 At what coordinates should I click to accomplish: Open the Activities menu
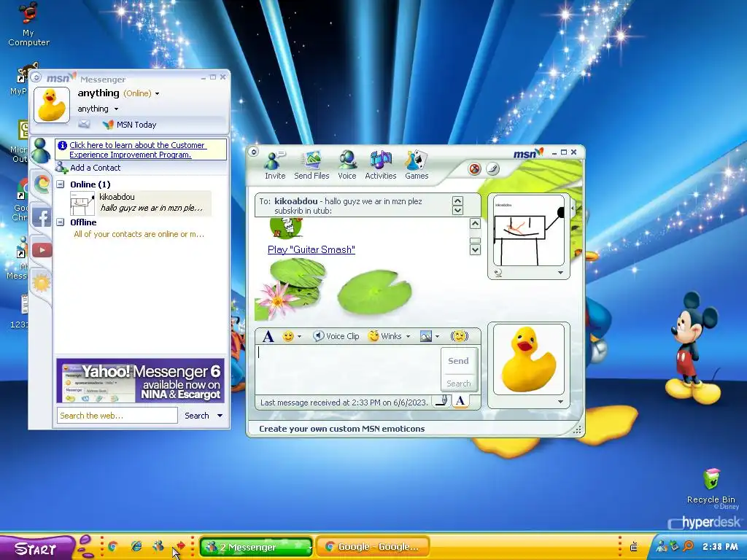(380, 166)
